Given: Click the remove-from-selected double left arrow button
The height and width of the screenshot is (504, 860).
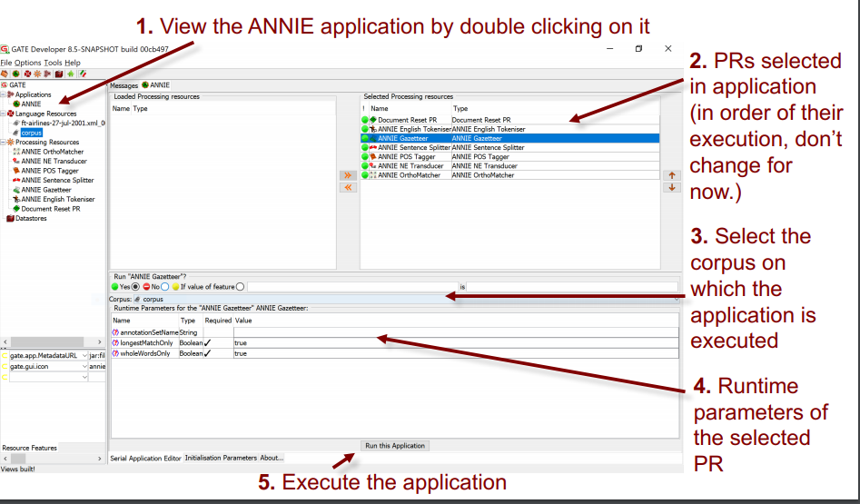Looking at the screenshot, I should 346,187.
